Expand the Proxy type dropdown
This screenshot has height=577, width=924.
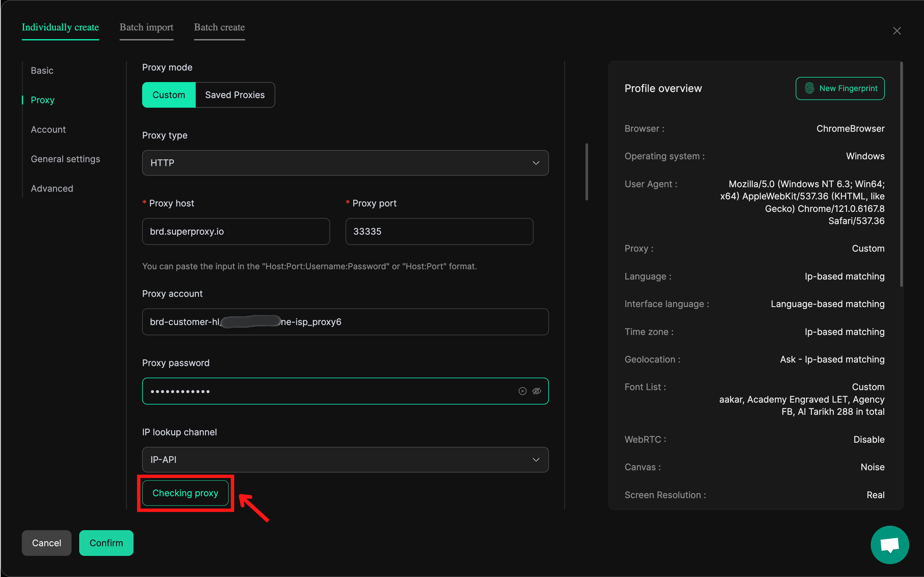[345, 163]
